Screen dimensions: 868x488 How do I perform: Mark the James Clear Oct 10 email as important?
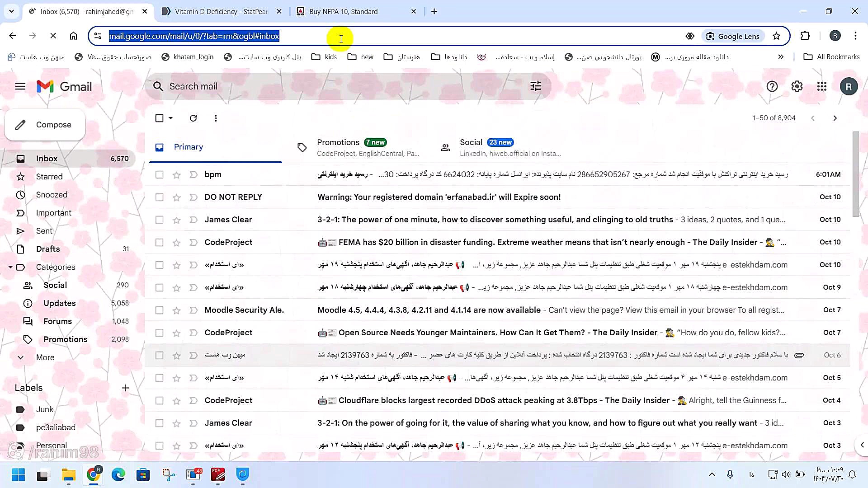click(x=193, y=220)
